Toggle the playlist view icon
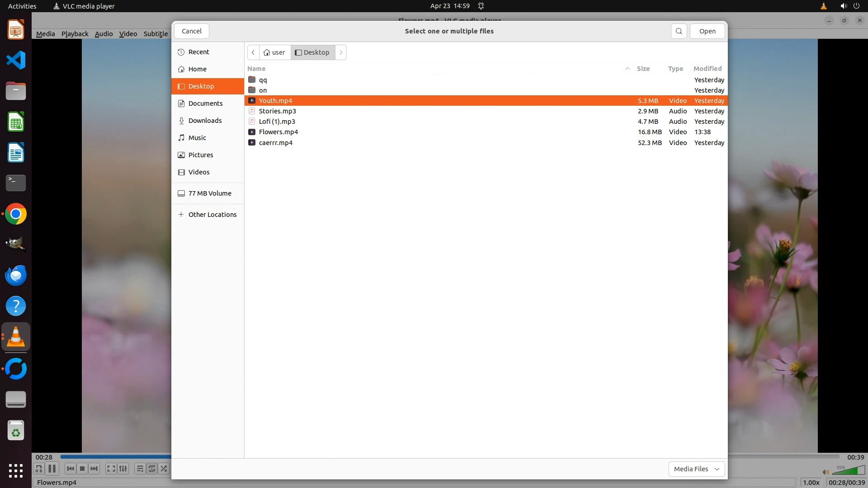 (x=140, y=469)
